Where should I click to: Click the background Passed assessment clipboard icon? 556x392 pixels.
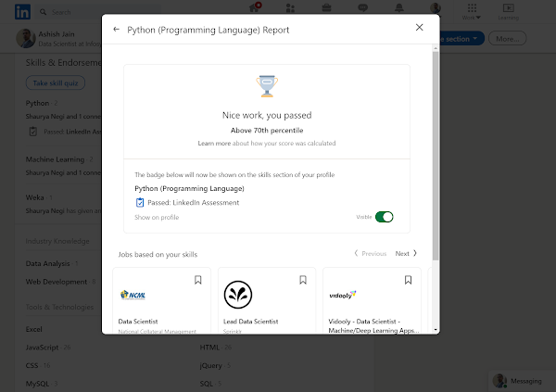point(33,132)
